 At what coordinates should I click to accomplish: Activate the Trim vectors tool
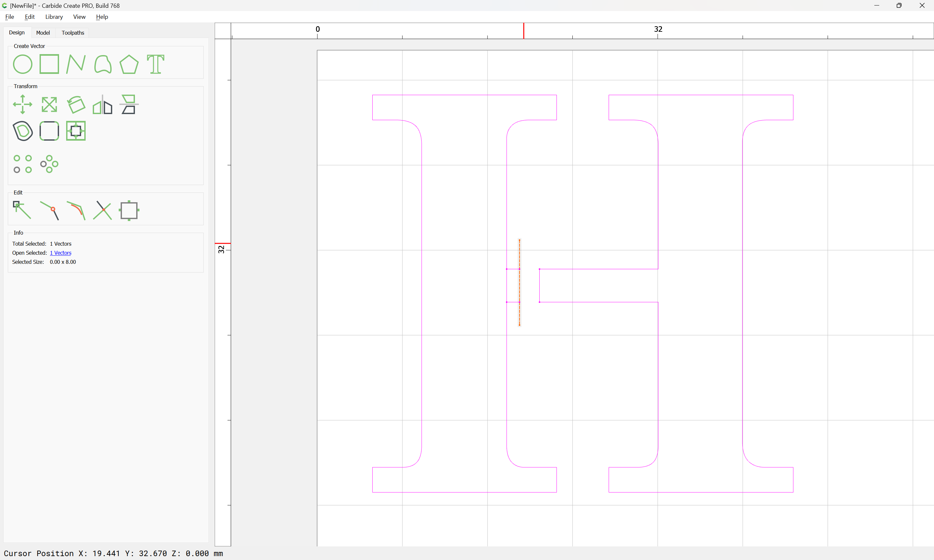(103, 211)
